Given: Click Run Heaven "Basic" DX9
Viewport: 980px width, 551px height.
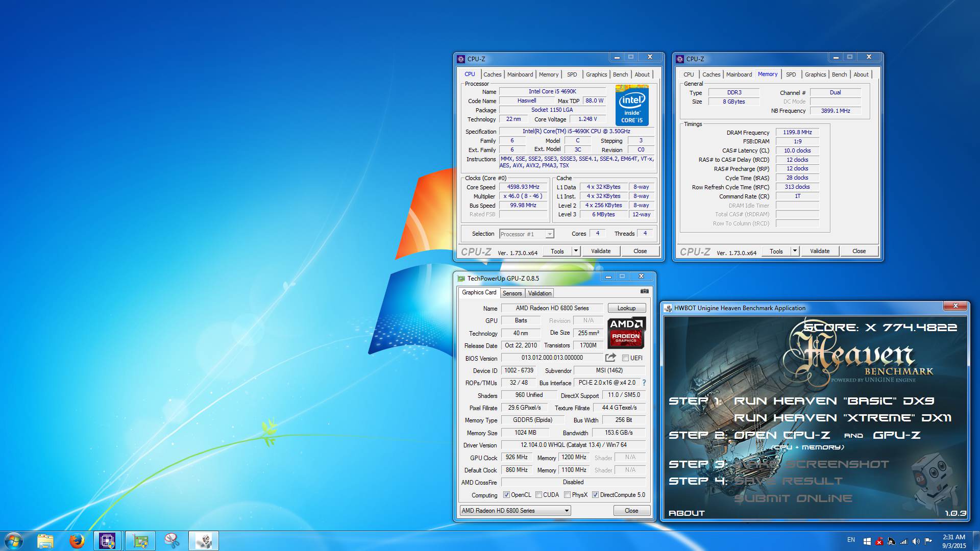Looking at the screenshot, I should point(834,401).
